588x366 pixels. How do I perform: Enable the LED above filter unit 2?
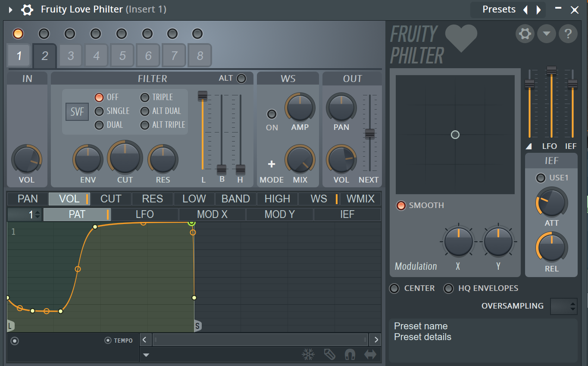(x=44, y=33)
